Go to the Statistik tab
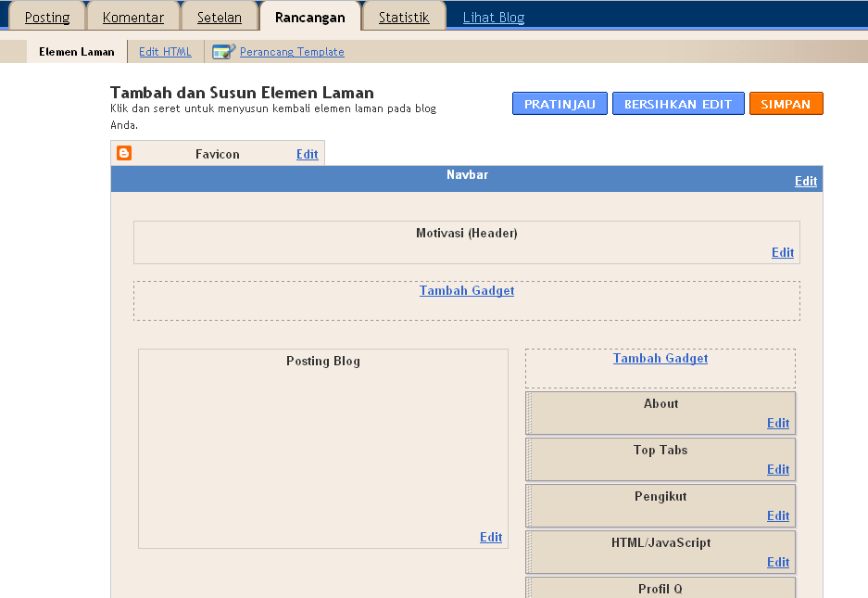868x598 pixels. (x=404, y=18)
